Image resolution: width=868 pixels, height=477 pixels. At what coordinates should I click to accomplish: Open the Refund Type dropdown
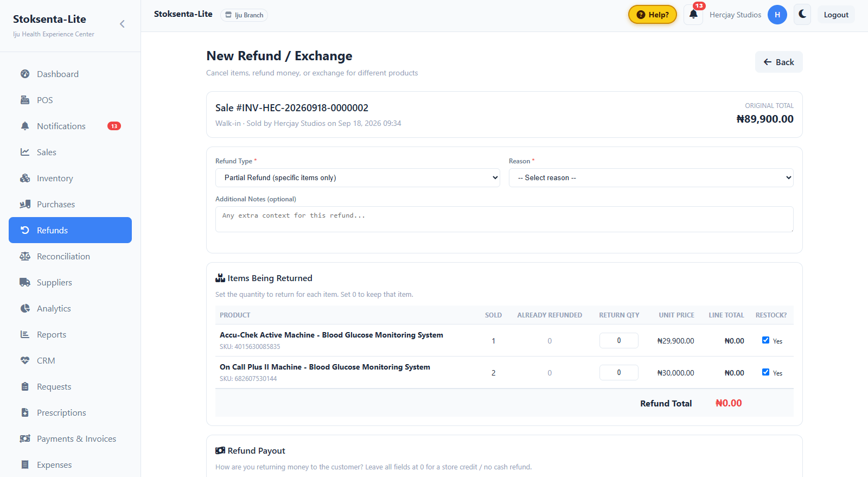point(358,177)
